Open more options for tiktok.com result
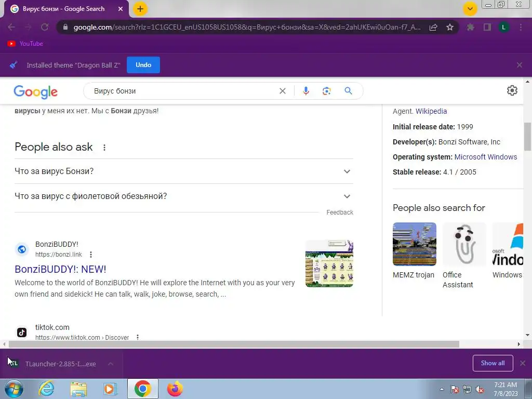The image size is (532, 399). tap(137, 337)
